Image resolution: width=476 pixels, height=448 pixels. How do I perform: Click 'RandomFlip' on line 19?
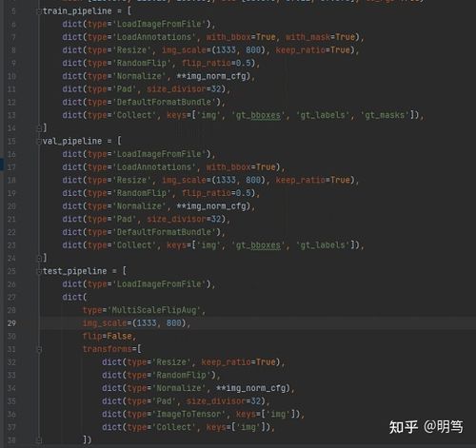tap(143, 193)
